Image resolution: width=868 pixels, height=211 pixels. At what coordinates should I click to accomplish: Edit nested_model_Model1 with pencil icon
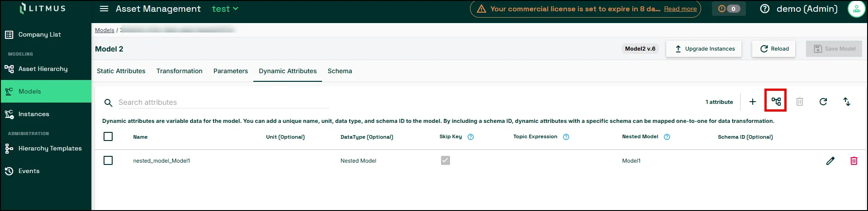(x=830, y=161)
